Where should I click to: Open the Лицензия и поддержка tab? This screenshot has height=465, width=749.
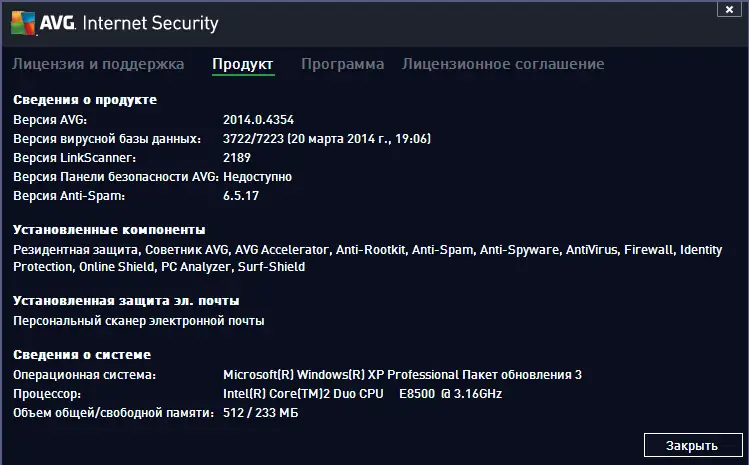click(x=98, y=64)
